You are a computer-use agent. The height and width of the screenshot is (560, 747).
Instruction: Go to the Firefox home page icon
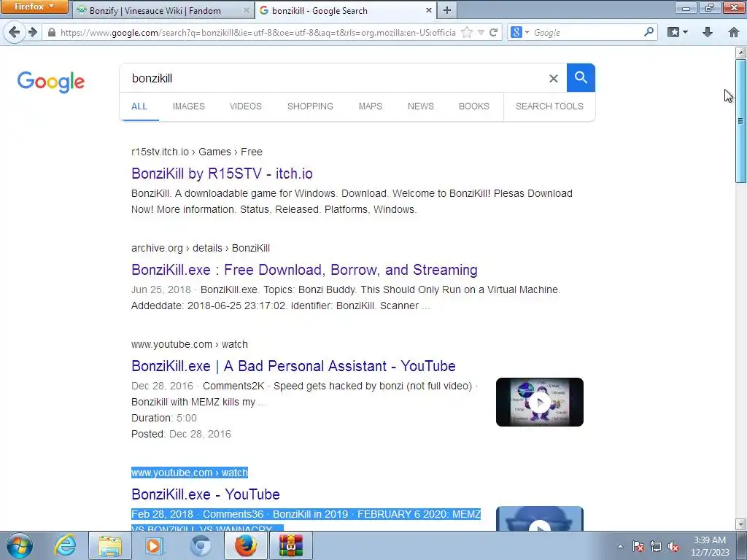tap(734, 32)
